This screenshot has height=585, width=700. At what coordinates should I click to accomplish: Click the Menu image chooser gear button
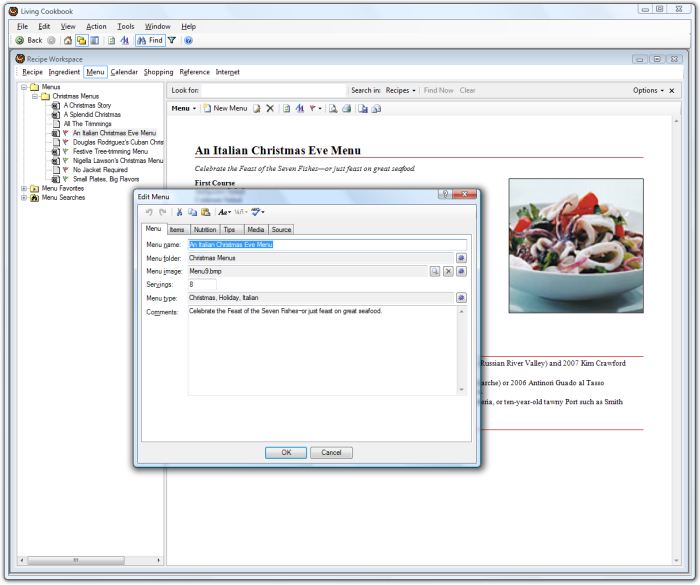(x=461, y=272)
